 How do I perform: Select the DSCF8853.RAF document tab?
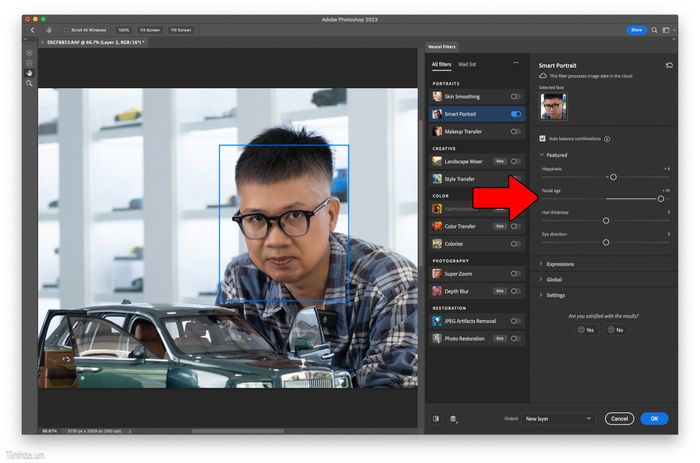(95, 42)
